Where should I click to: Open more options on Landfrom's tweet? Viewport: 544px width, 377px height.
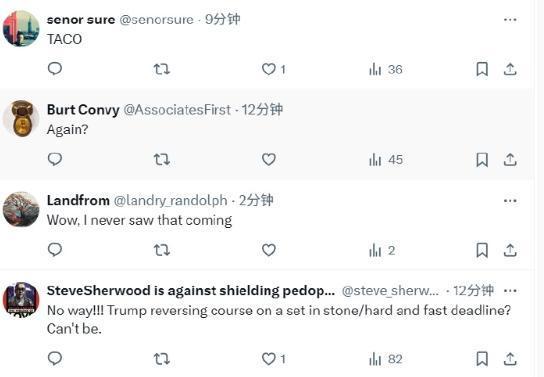510,201
